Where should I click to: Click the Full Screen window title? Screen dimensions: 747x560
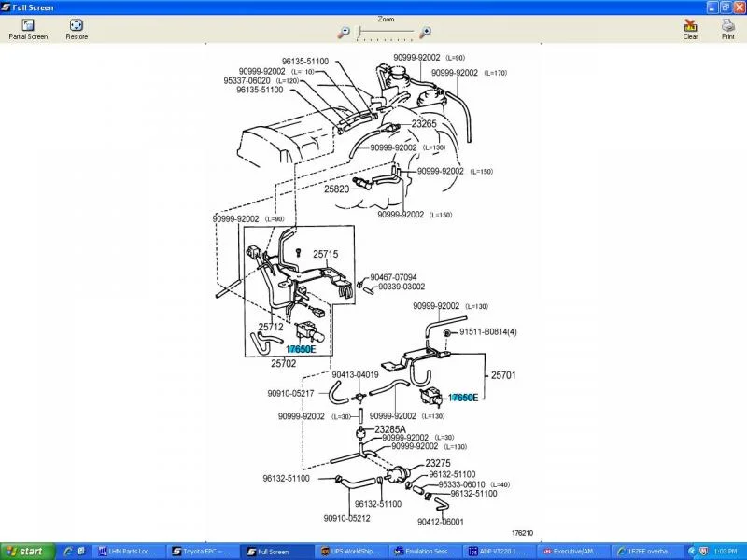[33, 7]
